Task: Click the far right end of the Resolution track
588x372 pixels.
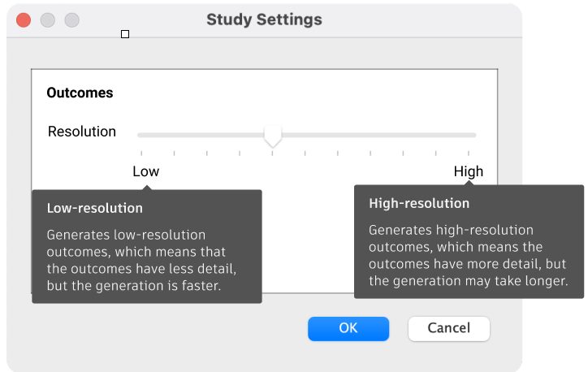Action: pos(474,135)
